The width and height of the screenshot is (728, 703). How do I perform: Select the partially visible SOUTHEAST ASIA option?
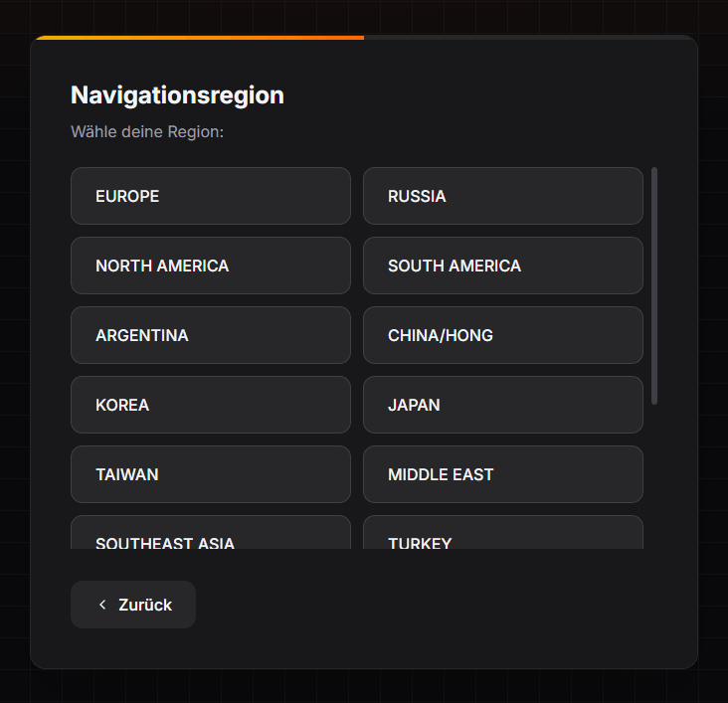pos(210,535)
